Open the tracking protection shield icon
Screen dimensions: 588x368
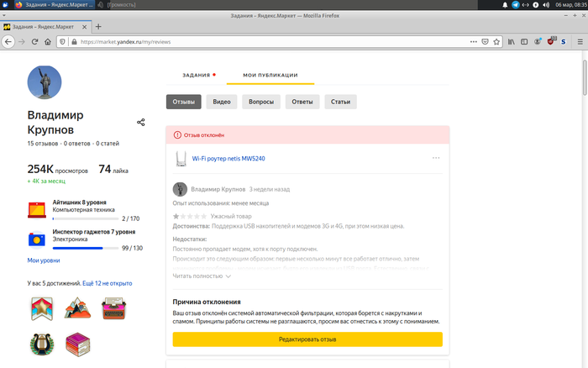[63, 42]
